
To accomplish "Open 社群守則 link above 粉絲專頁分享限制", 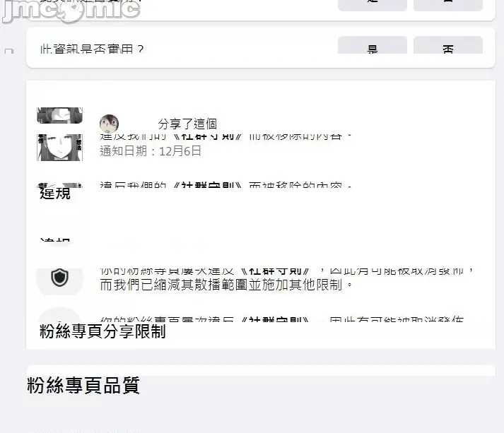I will click(x=275, y=319).
